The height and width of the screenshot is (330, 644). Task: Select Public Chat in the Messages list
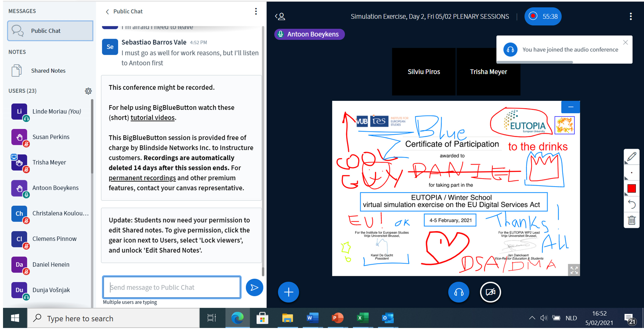[x=50, y=31]
